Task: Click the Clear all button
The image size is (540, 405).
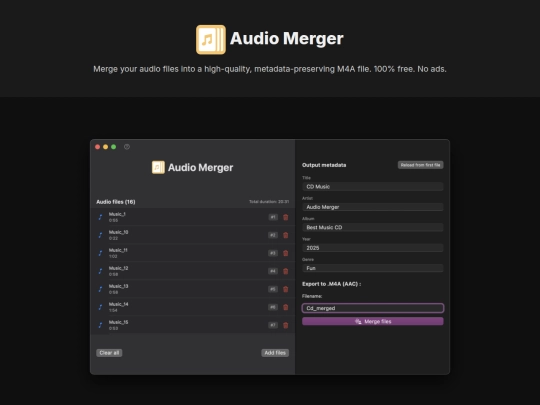Action: point(109,353)
